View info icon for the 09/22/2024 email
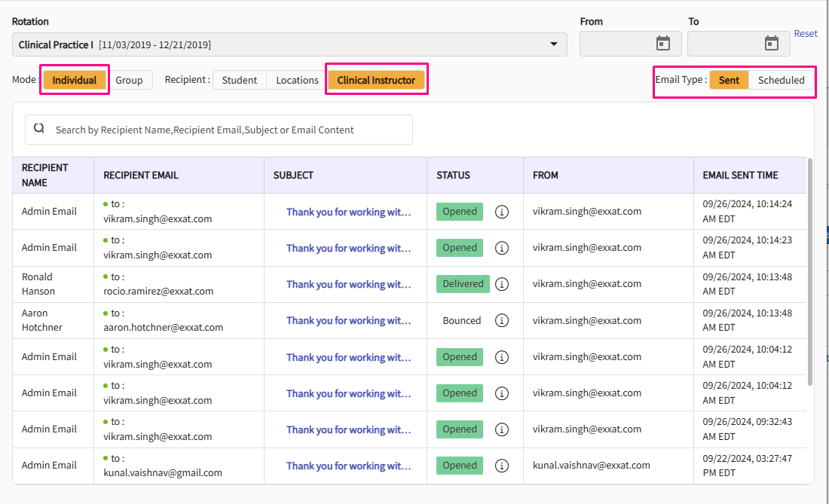The height and width of the screenshot is (504, 829). (502, 466)
